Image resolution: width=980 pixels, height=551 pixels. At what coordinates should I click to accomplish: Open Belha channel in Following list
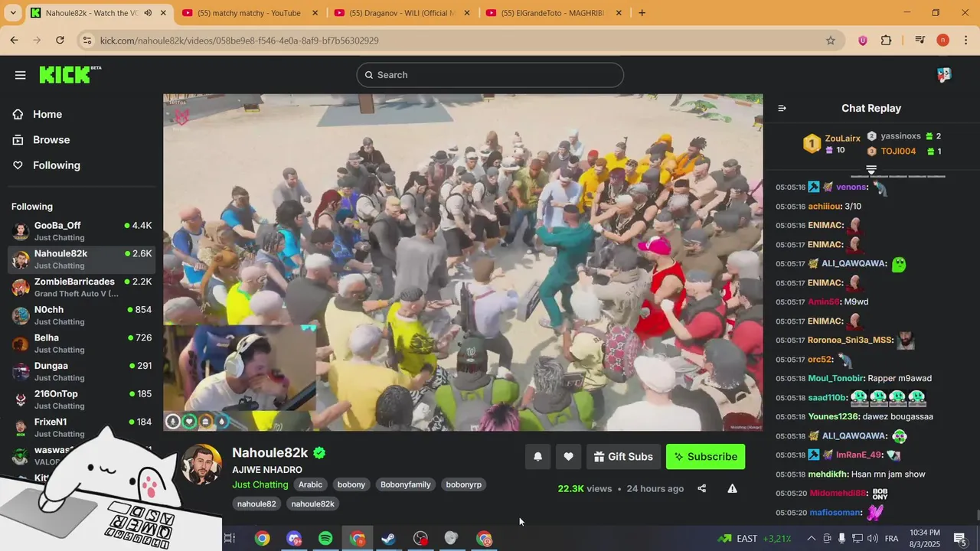[x=81, y=343]
